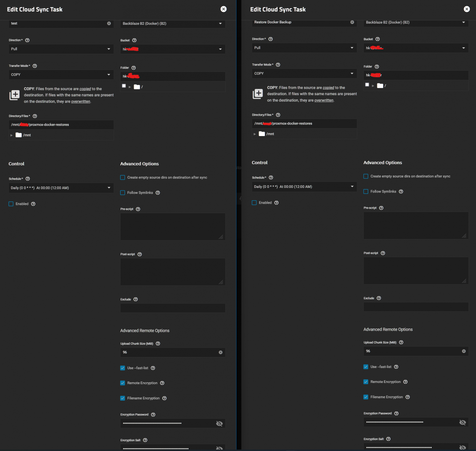Focus the Pre-script text area in left dialog
This screenshot has height=451, width=476.
coord(173,227)
